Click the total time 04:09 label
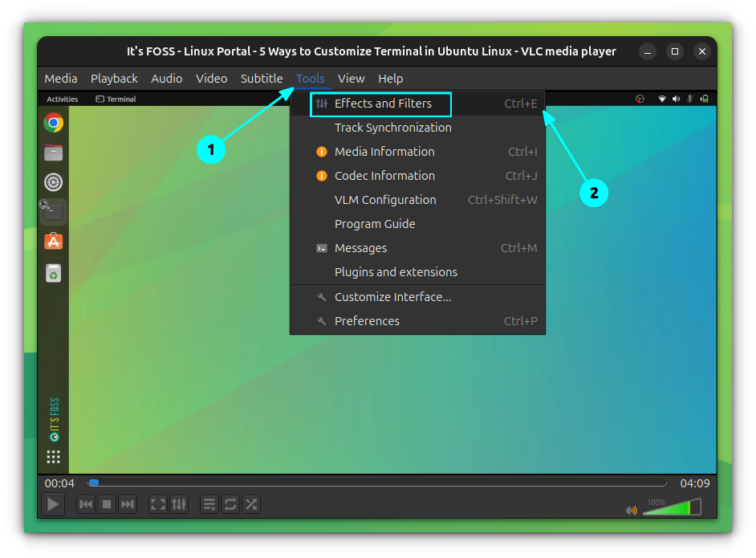This screenshot has width=756, height=558. point(695,483)
